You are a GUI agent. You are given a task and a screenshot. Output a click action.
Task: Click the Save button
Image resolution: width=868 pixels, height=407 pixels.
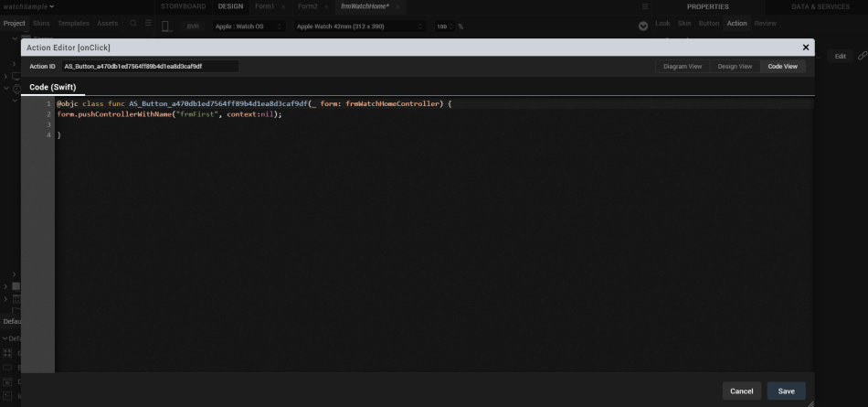pos(786,391)
